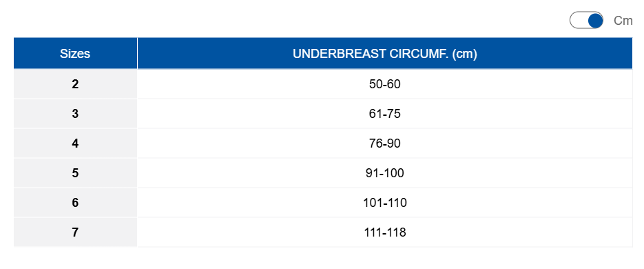Click the 76-90 measurement cell
The image size is (644, 269).
(385, 143)
